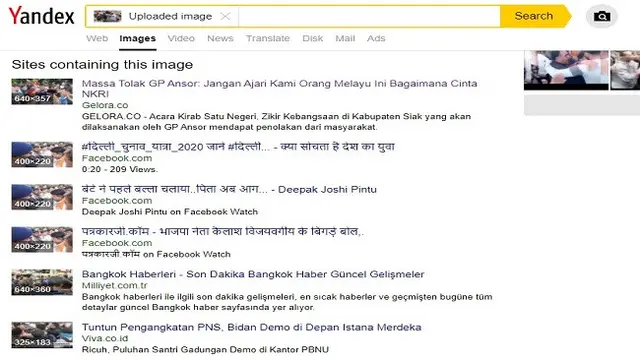Viewport: 640px width, 360px height.
Task: Switch to the Video tab
Action: tap(181, 38)
